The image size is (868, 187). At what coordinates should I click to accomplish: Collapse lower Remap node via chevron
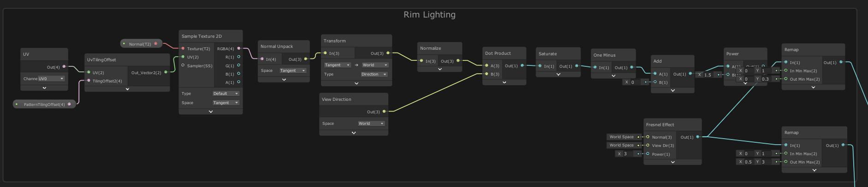point(814,170)
